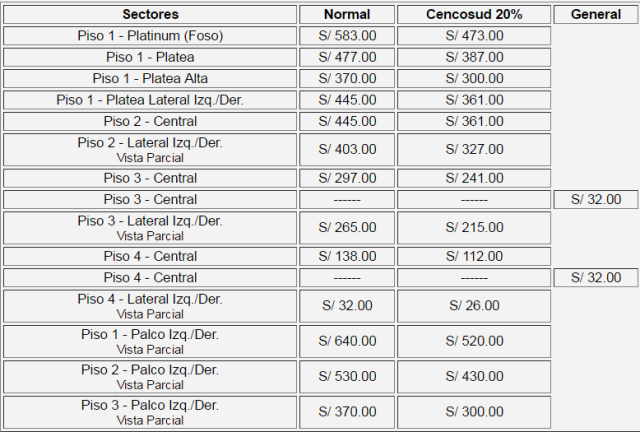Click the S/ 26.00 Cencosud price
The width and height of the screenshot is (640, 432).
point(474,306)
